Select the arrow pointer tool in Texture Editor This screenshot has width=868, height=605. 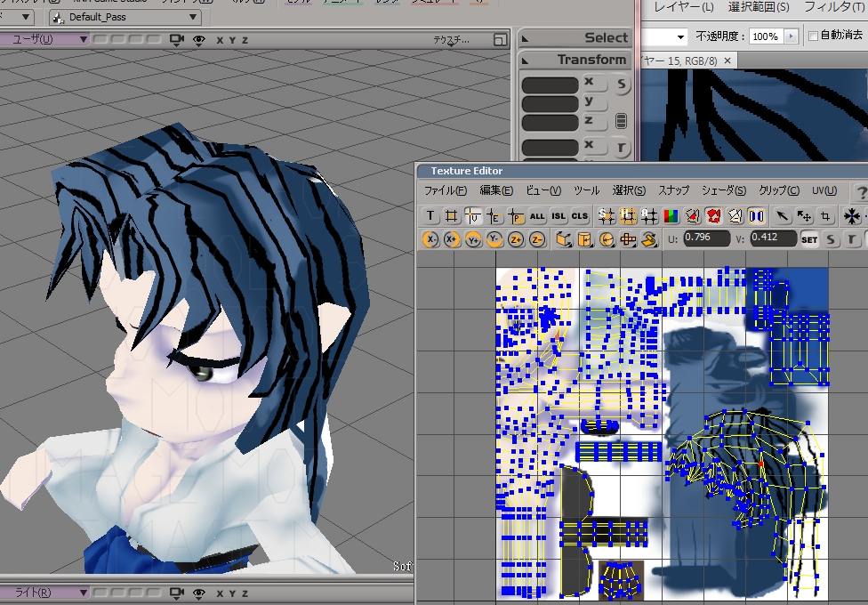pyautogui.click(x=783, y=216)
